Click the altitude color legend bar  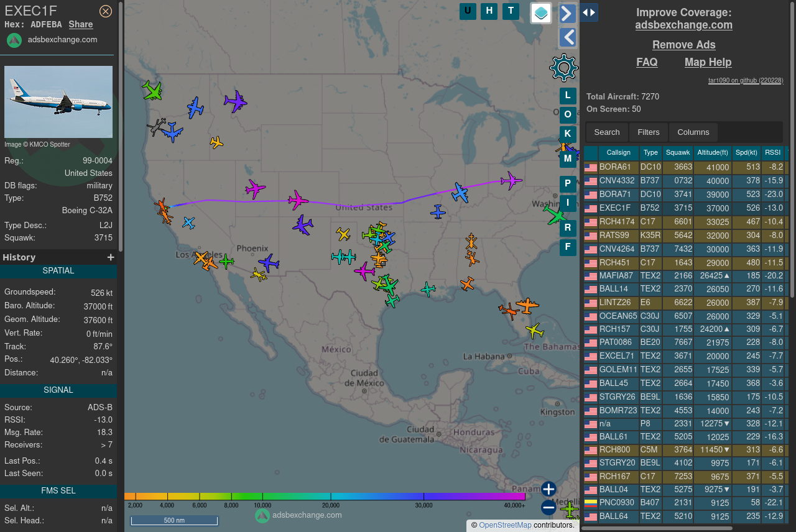(325, 497)
